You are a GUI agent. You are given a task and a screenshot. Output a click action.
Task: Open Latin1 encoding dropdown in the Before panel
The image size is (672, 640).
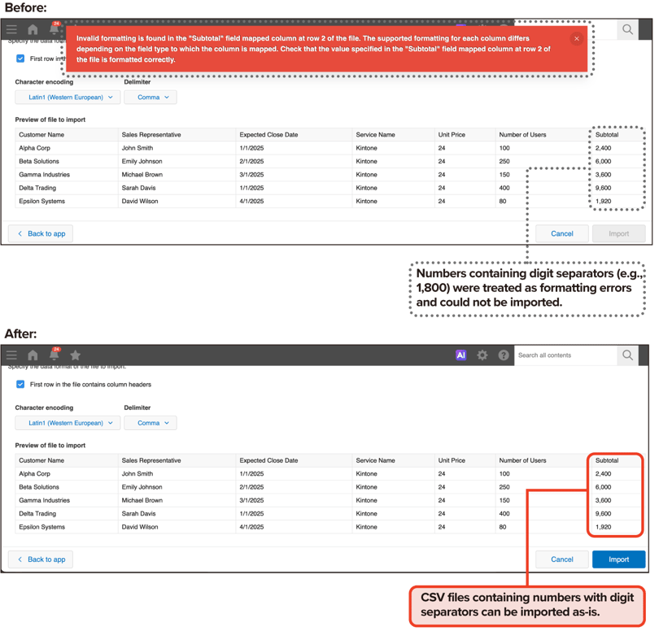pos(68,97)
